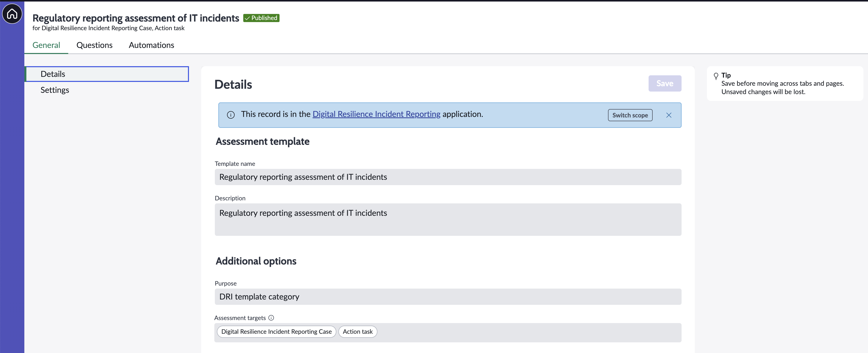The height and width of the screenshot is (353, 868).
Task: Switch to the Questions tab
Action: tap(94, 45)
